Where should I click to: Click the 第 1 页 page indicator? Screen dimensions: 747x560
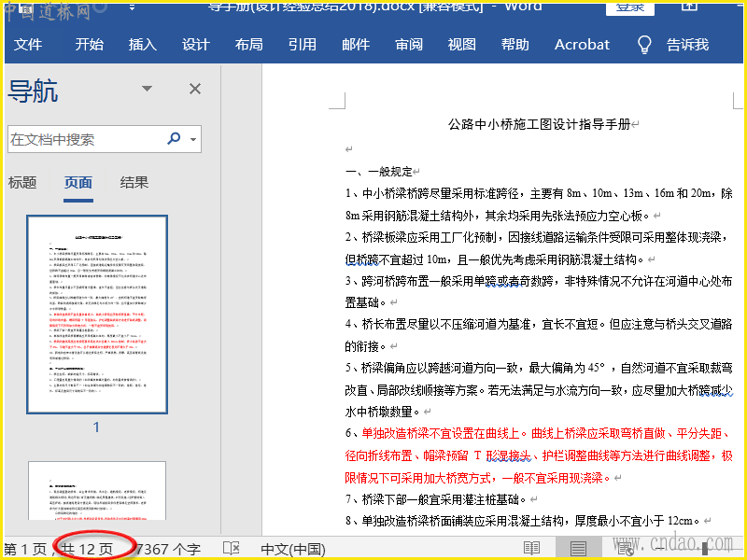[x=25, y=549]
